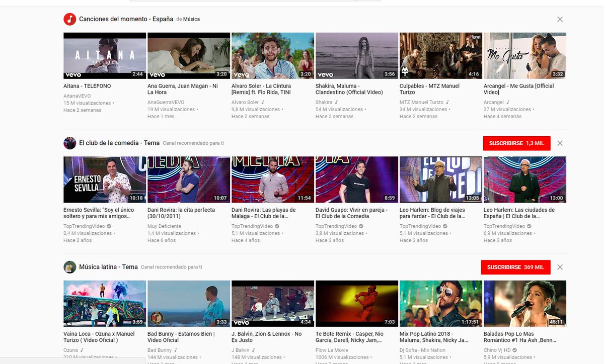Subscribe to El club de la comedia

pos(516,143)
